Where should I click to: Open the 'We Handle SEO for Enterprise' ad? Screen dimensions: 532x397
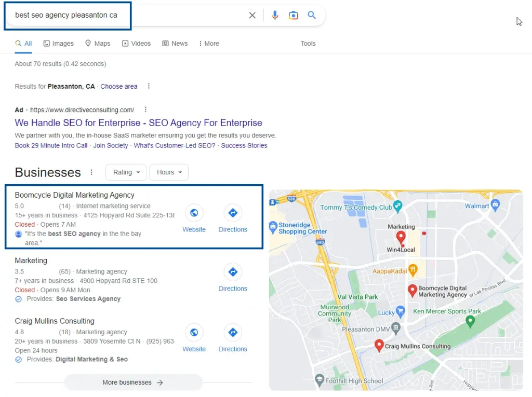click(138, 123)
